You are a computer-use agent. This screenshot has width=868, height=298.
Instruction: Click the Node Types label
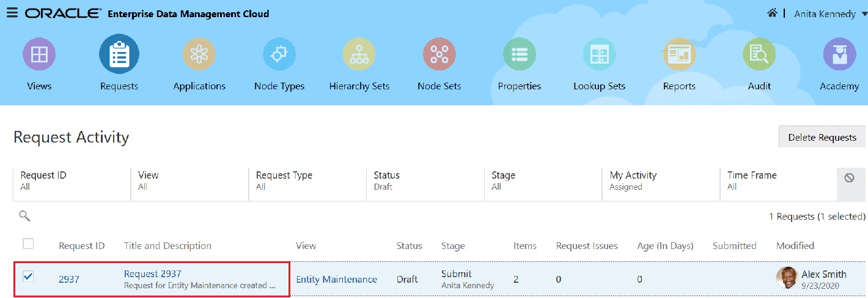[x=279, y=86]
